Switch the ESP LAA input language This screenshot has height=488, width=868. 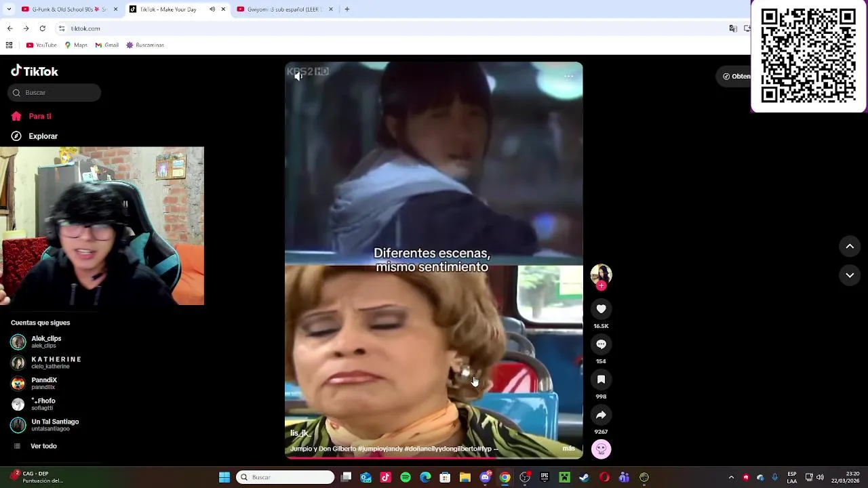(792, 477)
